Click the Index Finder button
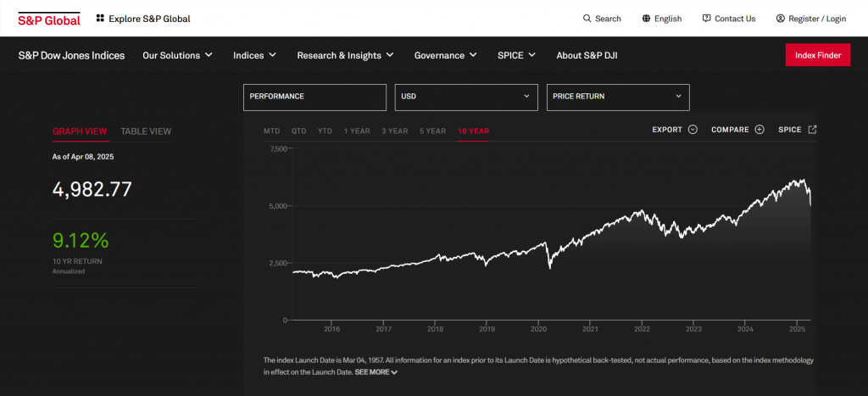868x396 pixels. [817, 55]
